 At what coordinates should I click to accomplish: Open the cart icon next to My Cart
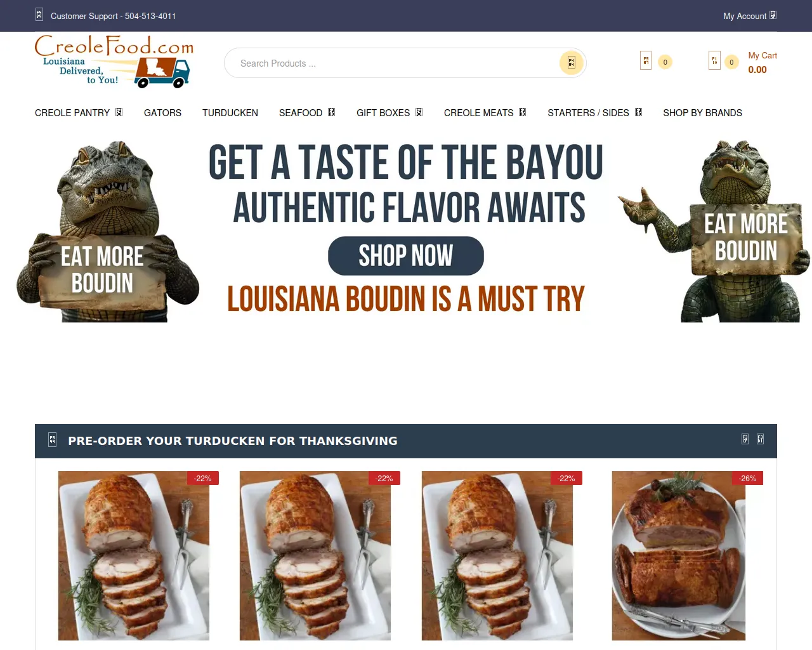click(714, 60)
